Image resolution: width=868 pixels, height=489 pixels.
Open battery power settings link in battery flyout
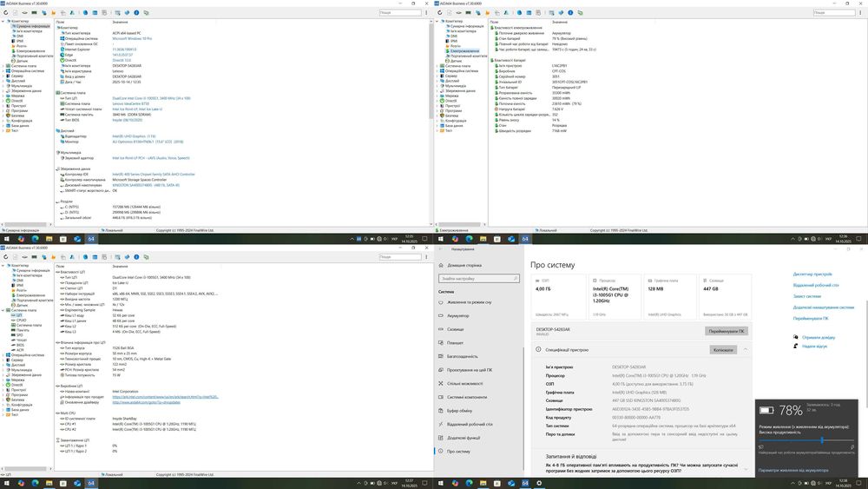(x=793, y=470)
